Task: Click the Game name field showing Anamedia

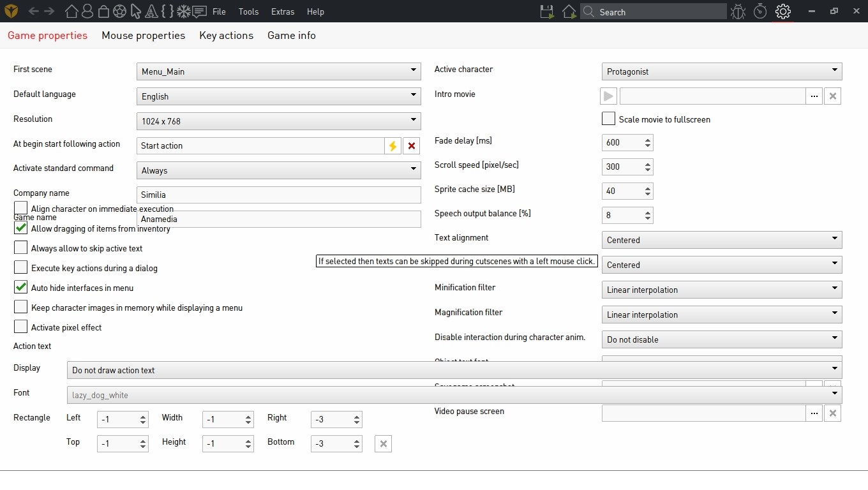Action: pyautogui.click(x=279, y=219)
